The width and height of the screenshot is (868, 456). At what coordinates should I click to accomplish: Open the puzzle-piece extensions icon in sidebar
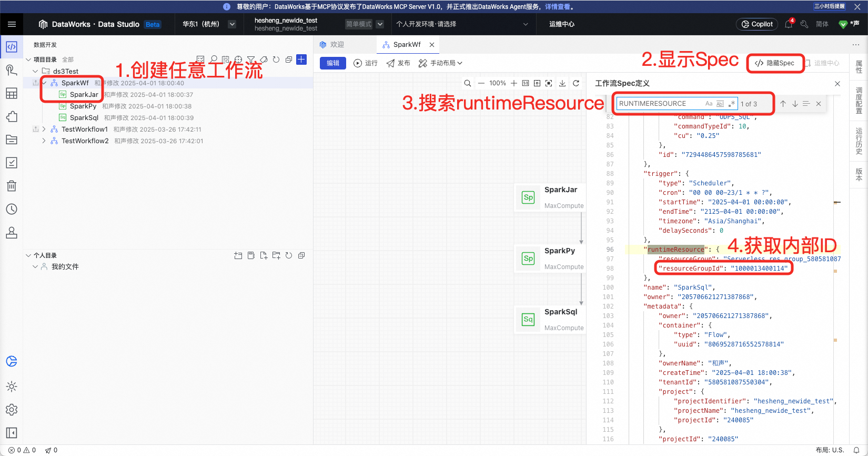click(12, 116)
